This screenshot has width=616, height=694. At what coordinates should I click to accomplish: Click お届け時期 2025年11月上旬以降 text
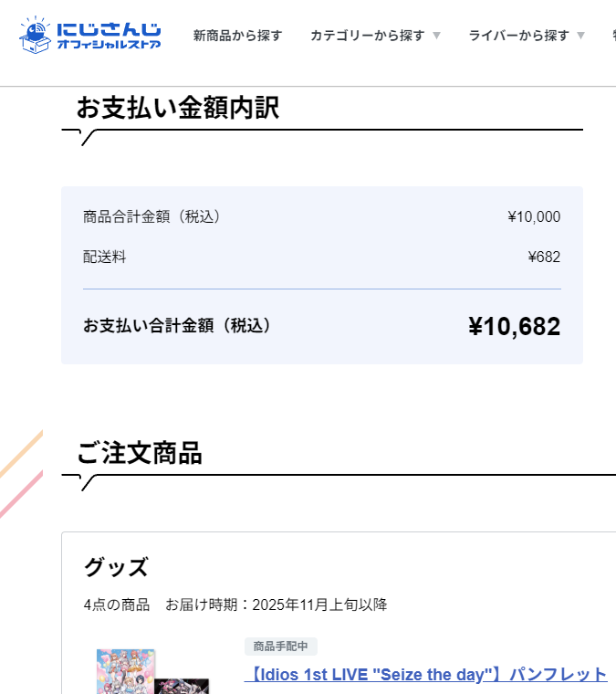point(276,605)
